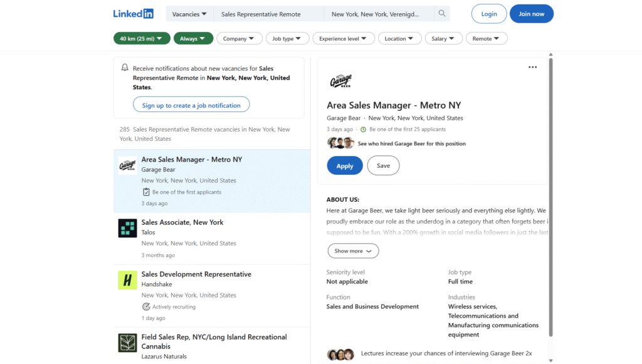Expand the description with Show more
The height and width of the screenshot is (364, 642).
(x=353, y=251)
